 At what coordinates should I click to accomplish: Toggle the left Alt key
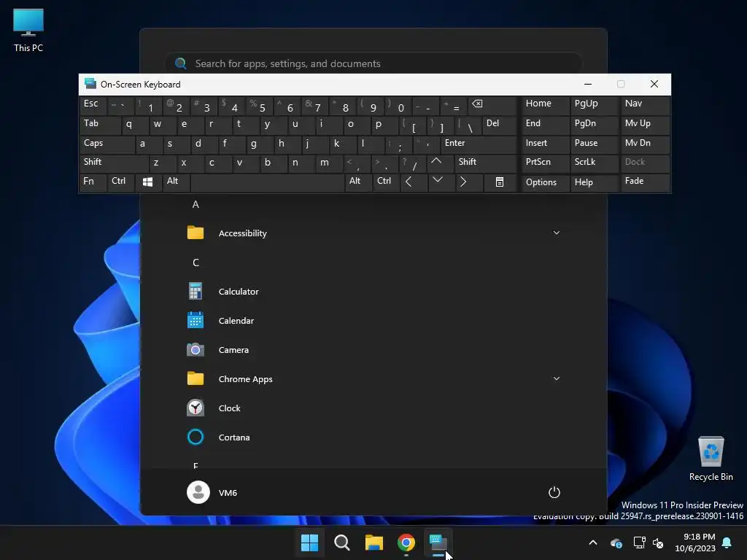coord(177,182)
